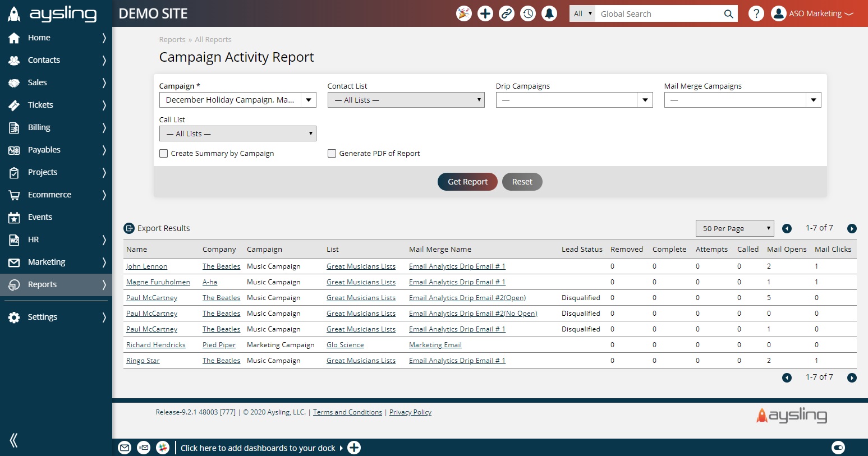
Task: Open the Slack icon in the dock
Action: 163,448
